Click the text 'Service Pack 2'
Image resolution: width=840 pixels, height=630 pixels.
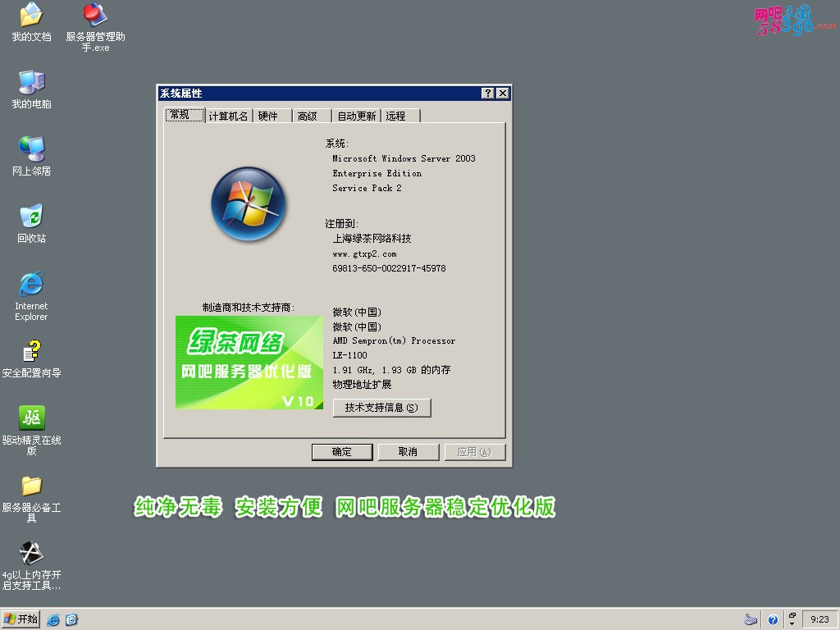[367, 188]
